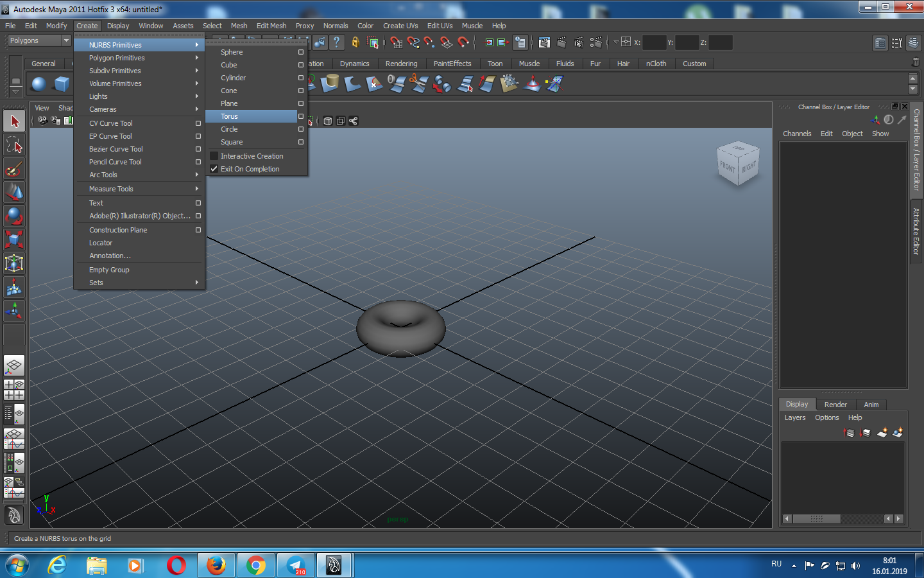Expand Polygon Primitives submenu
This screenshot has height=578, width=924.
(139, 58)
